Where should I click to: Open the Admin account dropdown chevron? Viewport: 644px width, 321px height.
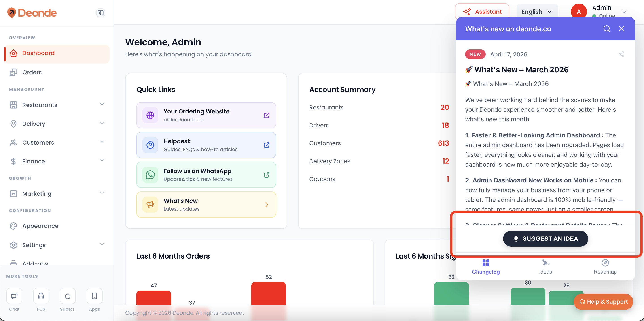pyautogui.click(x=624, y=11)
